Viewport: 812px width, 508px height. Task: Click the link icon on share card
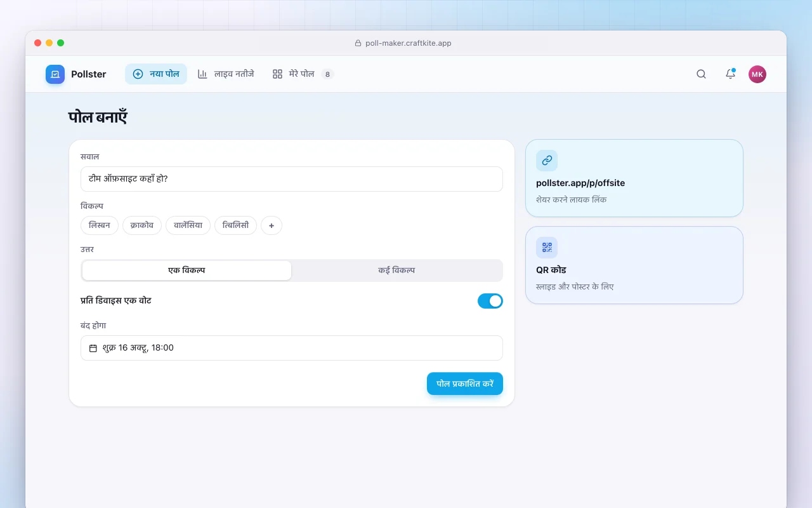(x=547, y=161)
